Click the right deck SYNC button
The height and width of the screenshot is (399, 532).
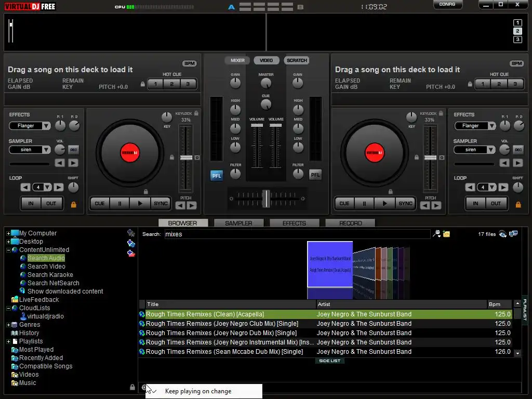(405, 204)
